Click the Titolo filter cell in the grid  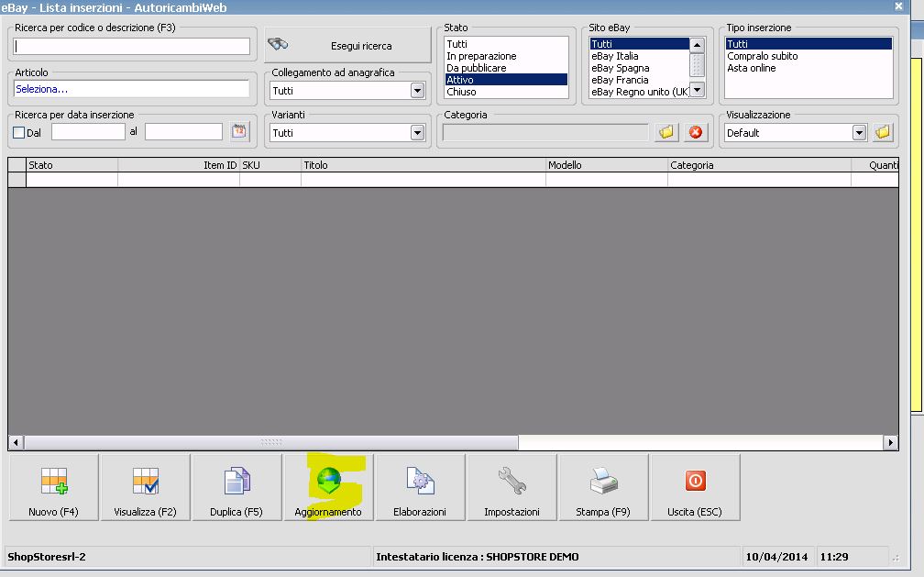click(423, 180)
